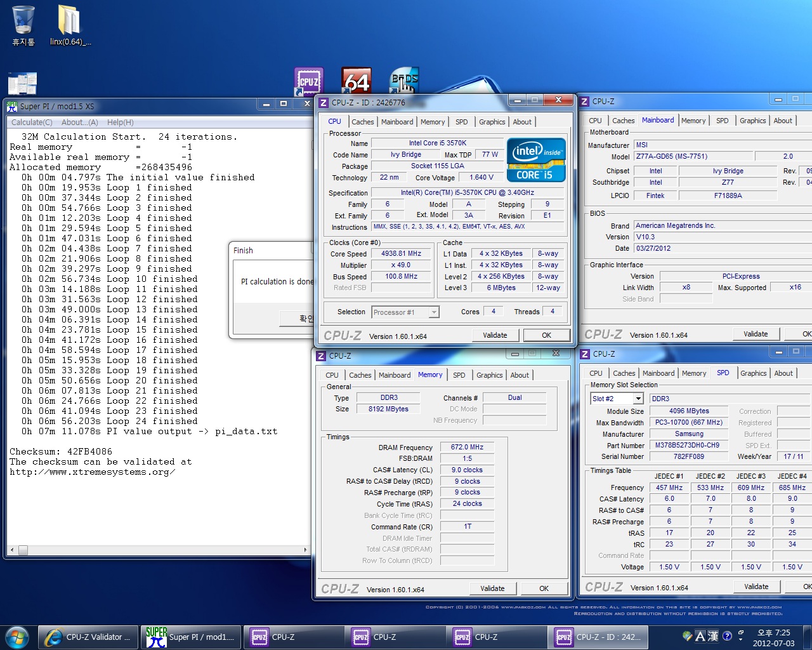Open the About tab in the Memory CPU-Z window

tap(520, 375)
